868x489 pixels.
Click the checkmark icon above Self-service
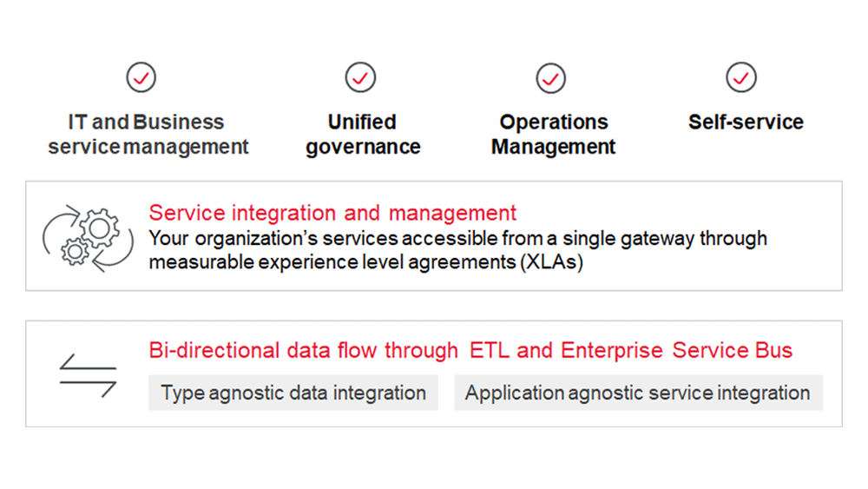741,78
